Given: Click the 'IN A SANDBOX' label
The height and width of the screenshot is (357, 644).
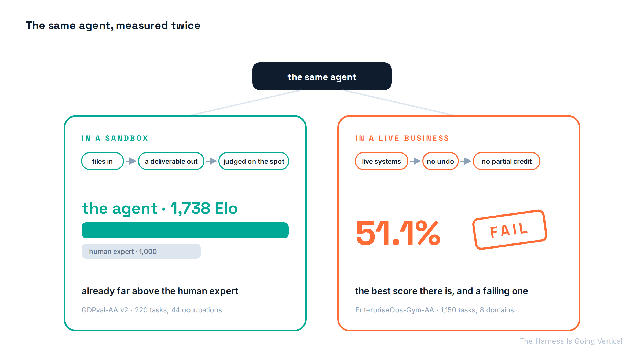Looking at the screenshot, I should pyautogui.click(x=115, y=138).
